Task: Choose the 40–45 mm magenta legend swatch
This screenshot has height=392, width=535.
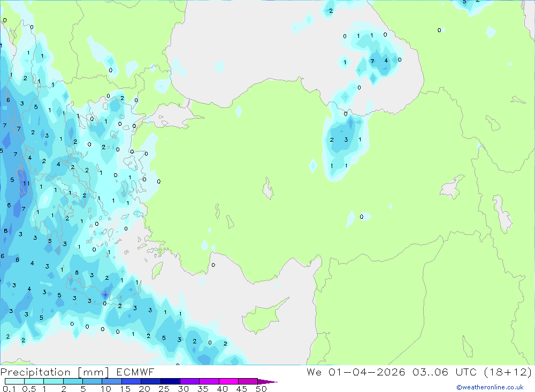Action: [228, 381]
